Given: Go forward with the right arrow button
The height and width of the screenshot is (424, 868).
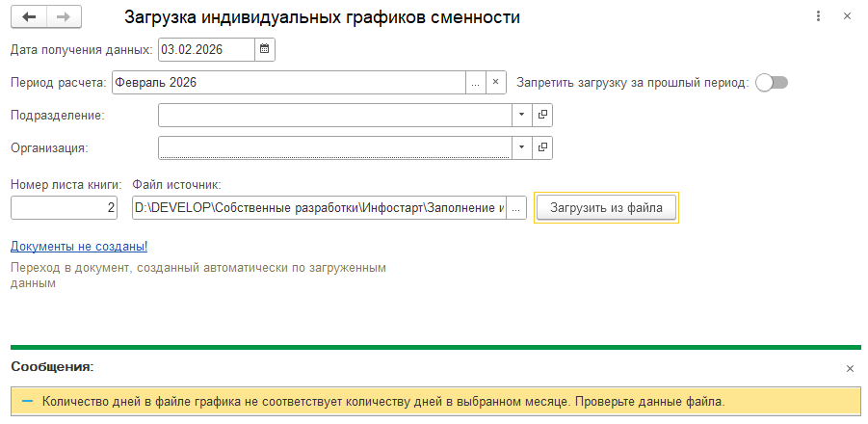Looking at the screenshot, I should [64, 16].
